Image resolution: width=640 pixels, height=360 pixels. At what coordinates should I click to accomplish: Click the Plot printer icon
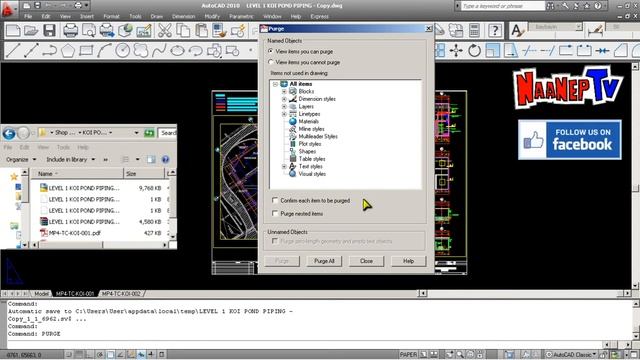click(71, 31)
